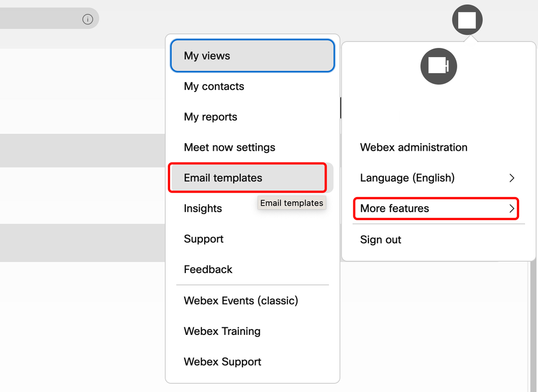Go to Webex administration
This screenshot has height=392, width=538.
coord(414,147)
